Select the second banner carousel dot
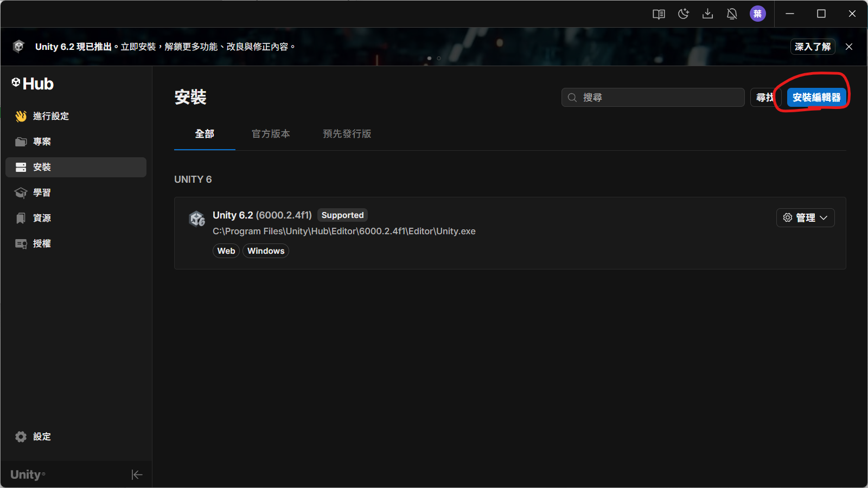 coord(439,58)
